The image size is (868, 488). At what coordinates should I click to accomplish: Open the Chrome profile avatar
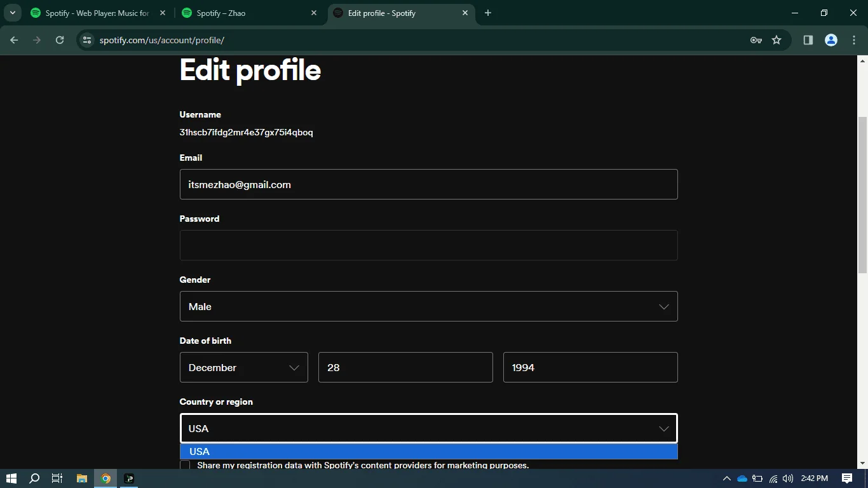[x=831, y=40]
